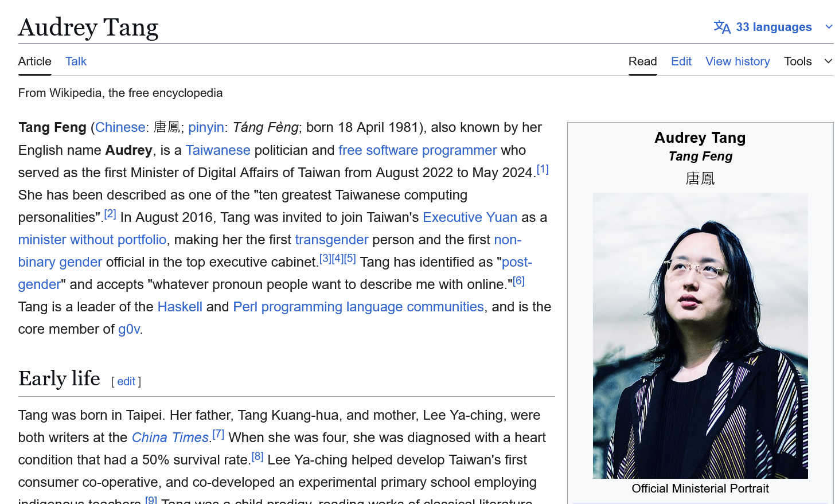Follow the g0v link
This screenshot has height=504, width=835.
pyautogui.click(x=129, y=329)
